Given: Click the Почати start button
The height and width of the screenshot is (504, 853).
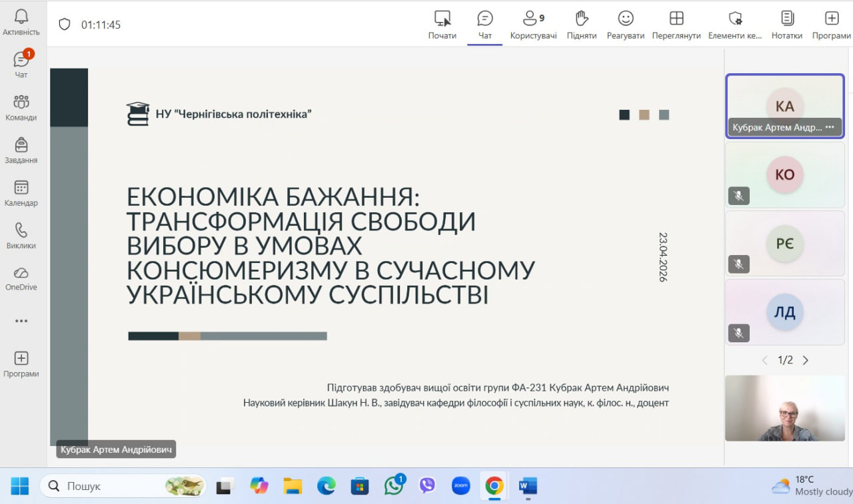Looking at the screenshot, I should [x=442, y=25].
